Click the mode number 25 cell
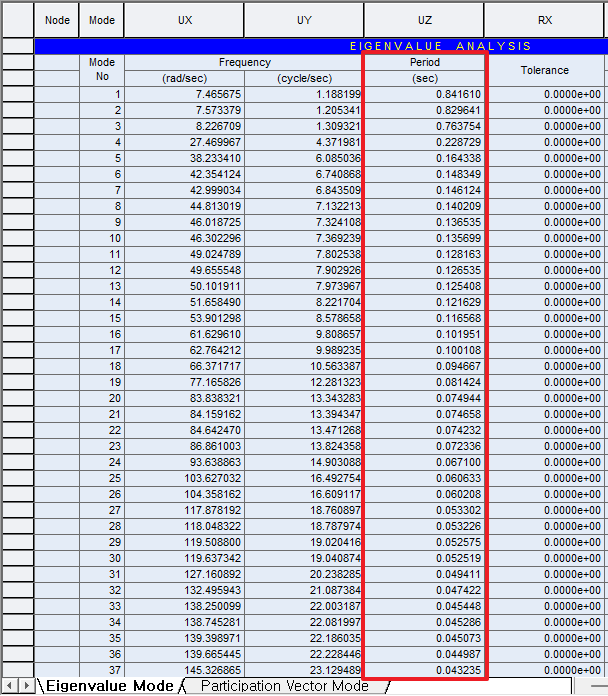 pyautogui.click(x=101, y=478)
